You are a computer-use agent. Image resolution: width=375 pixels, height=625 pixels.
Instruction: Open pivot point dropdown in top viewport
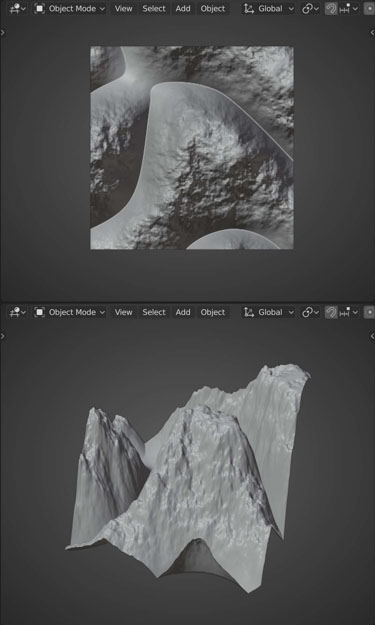tap(310, 8)
